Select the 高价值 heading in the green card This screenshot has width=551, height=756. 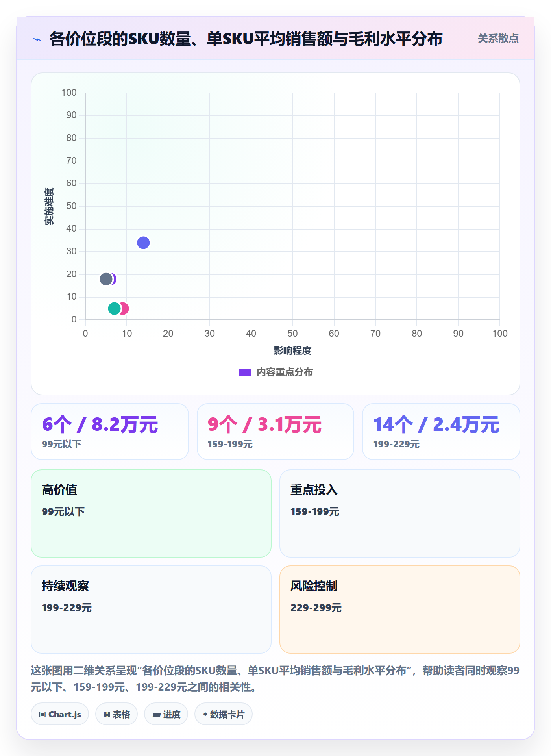[59, 490]
